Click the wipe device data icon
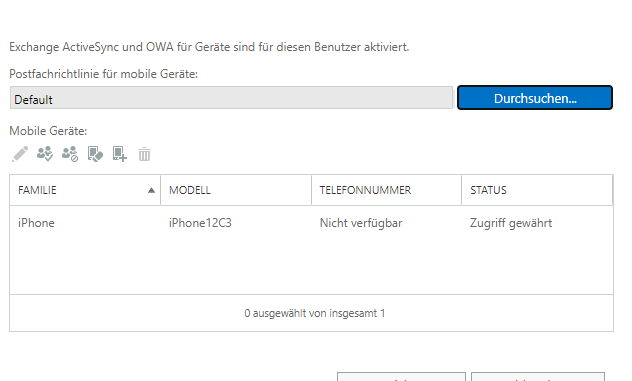 point(95,154)
